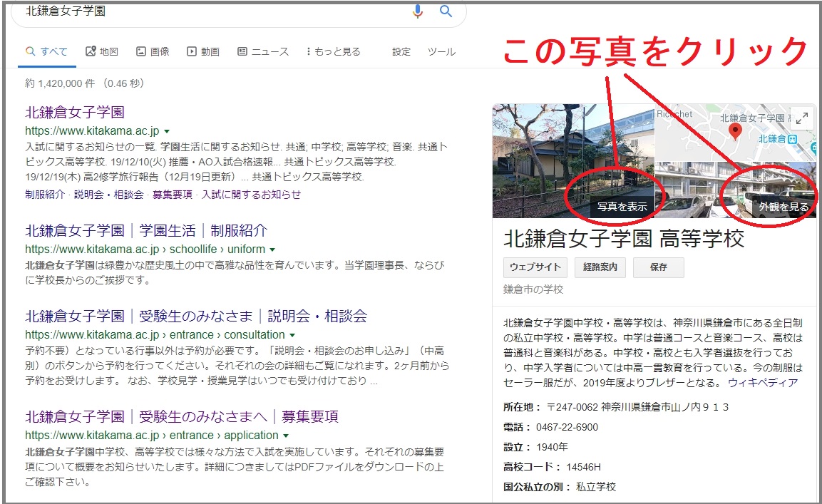The width and height of the screenshot is (822, 504).
Task: Click the 保存 save button
Action: click(x=659, y=267)
